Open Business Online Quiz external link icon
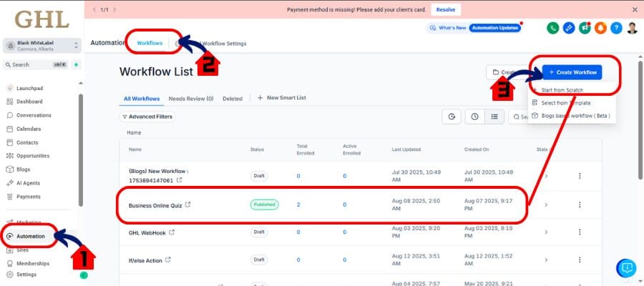The image size is (644, 286). click(187, 204)
